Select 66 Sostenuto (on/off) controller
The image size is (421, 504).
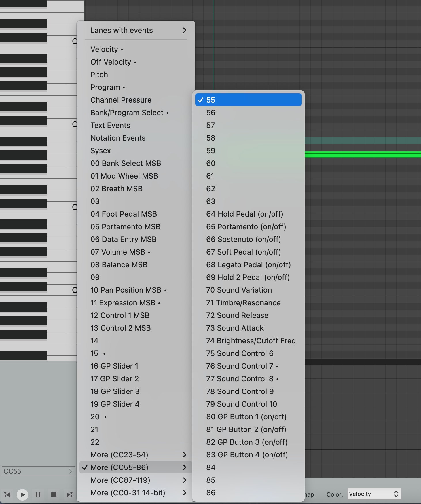tap(243, 239)
